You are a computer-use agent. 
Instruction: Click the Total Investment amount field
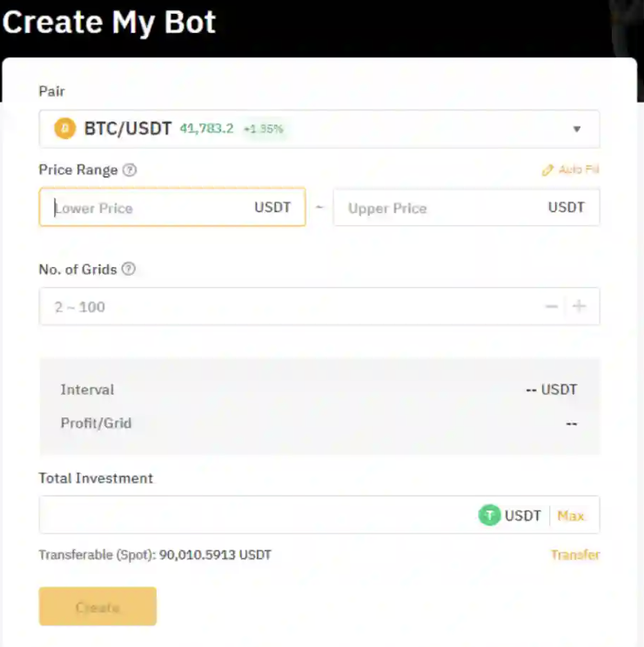click(x=252, y=515)
